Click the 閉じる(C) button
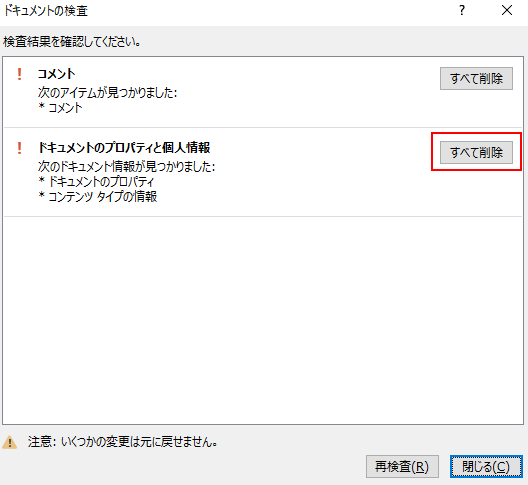This screenshot has width=528, height=485. (486, 466)
